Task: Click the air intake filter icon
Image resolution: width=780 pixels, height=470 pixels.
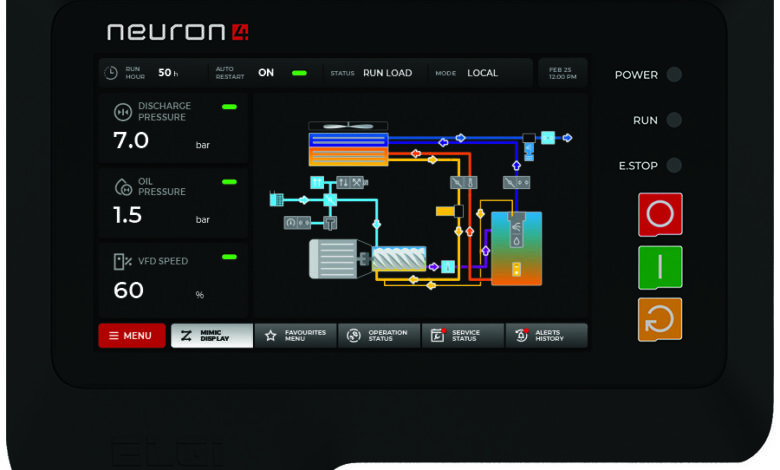Action: (277, 200)
